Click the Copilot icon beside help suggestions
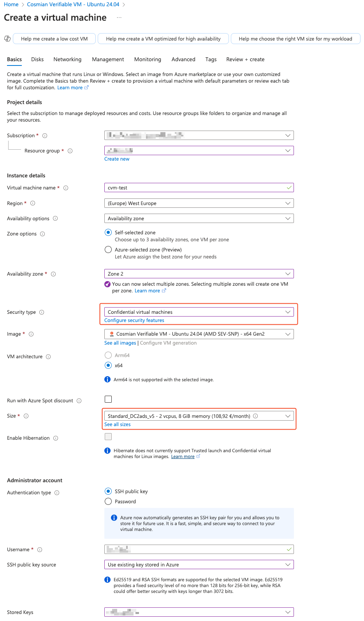This screenshot has width=364, height=621. (7, 39)
